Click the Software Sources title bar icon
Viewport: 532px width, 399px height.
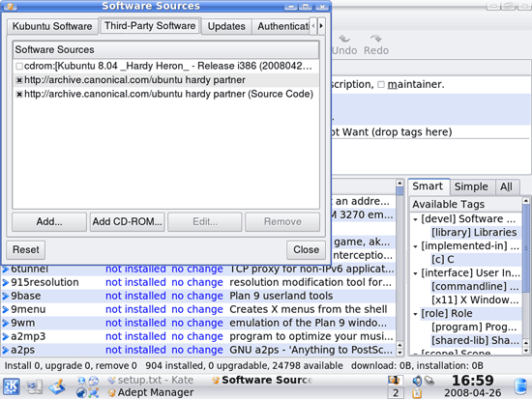point(11,6)
